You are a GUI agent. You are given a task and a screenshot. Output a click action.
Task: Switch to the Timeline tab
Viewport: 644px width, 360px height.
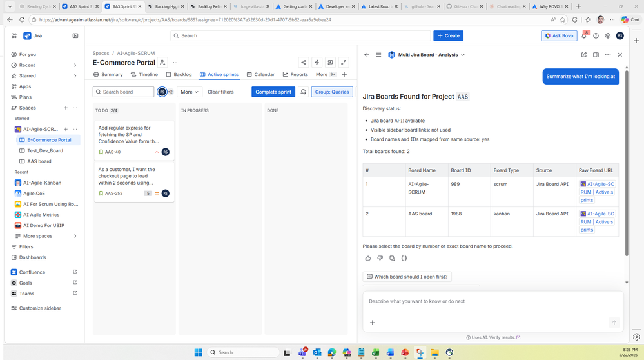point(144,75)
